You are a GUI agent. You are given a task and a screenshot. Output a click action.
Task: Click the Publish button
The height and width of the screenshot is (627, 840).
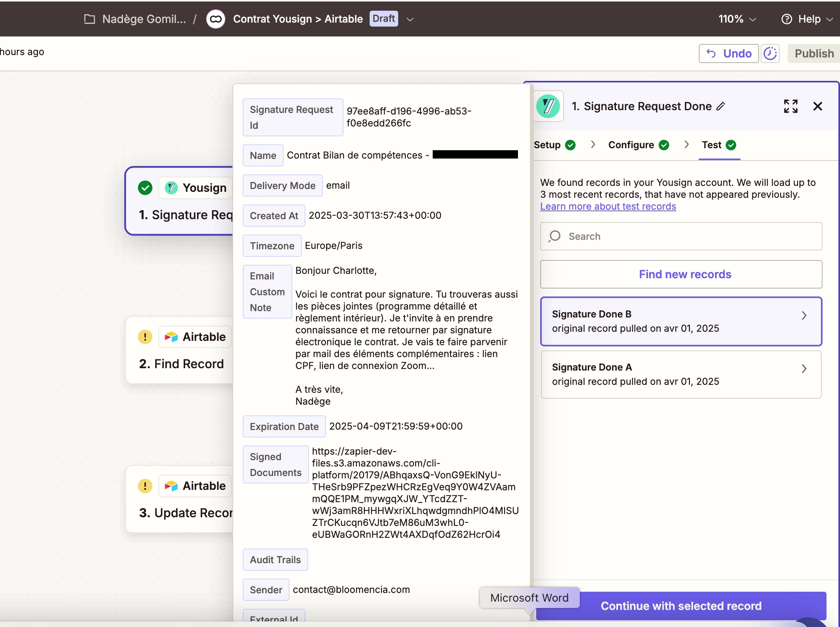[814, 54]
